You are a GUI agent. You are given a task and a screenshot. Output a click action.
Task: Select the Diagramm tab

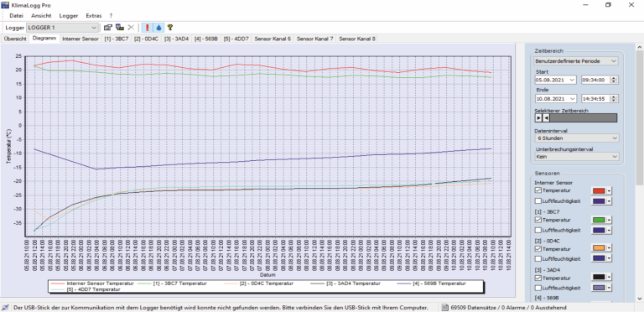[x=44, y=39]
